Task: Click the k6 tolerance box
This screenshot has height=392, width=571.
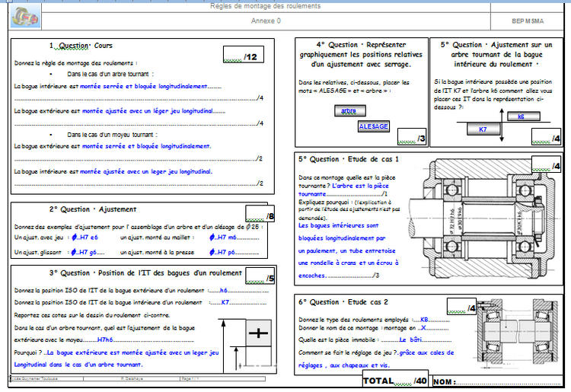Action: point(521,117)
